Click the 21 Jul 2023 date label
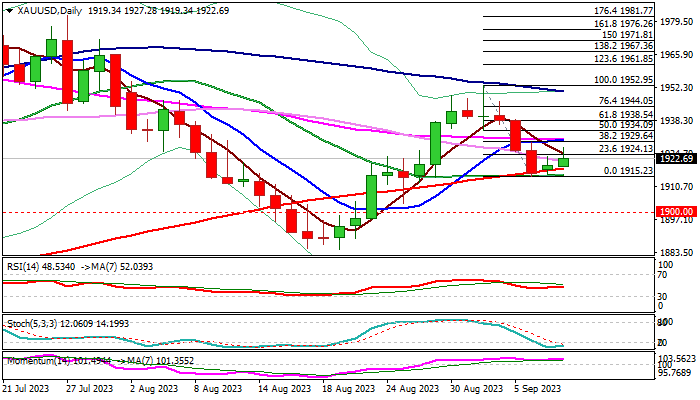 25,389
